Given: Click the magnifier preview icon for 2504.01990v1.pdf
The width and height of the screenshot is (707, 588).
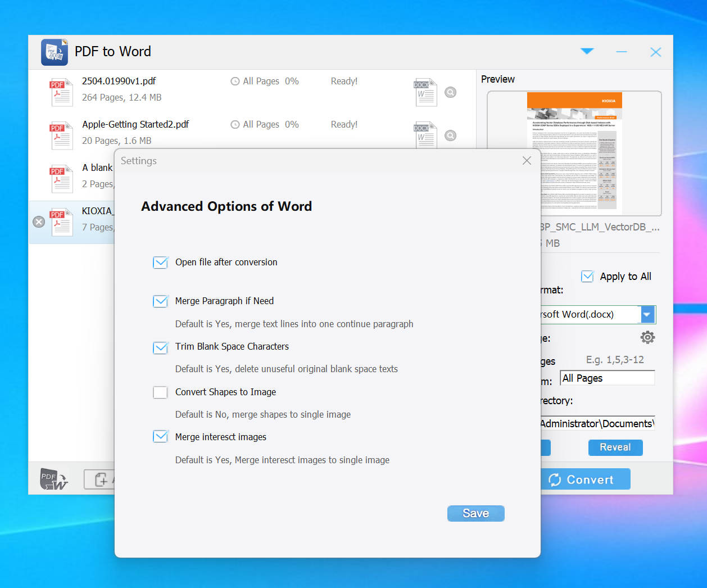Looking at the screenshot, I should [451, 92].
